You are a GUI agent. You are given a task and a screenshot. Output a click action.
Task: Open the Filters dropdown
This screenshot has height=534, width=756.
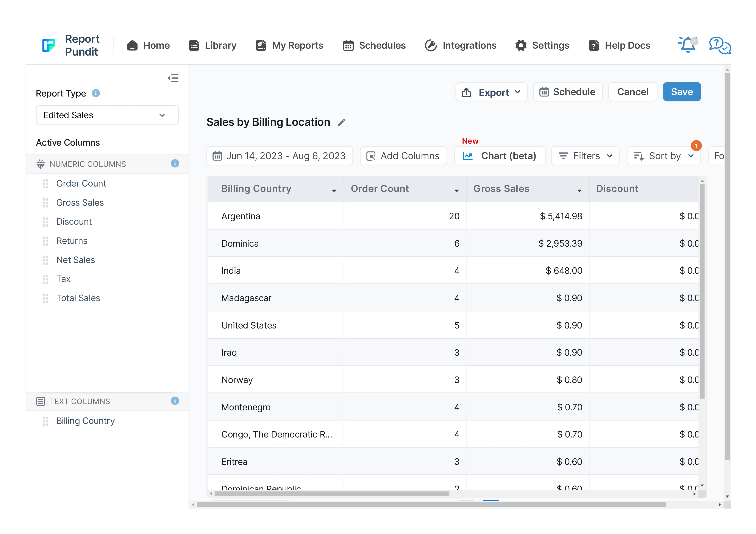click(x=585, y=156)
